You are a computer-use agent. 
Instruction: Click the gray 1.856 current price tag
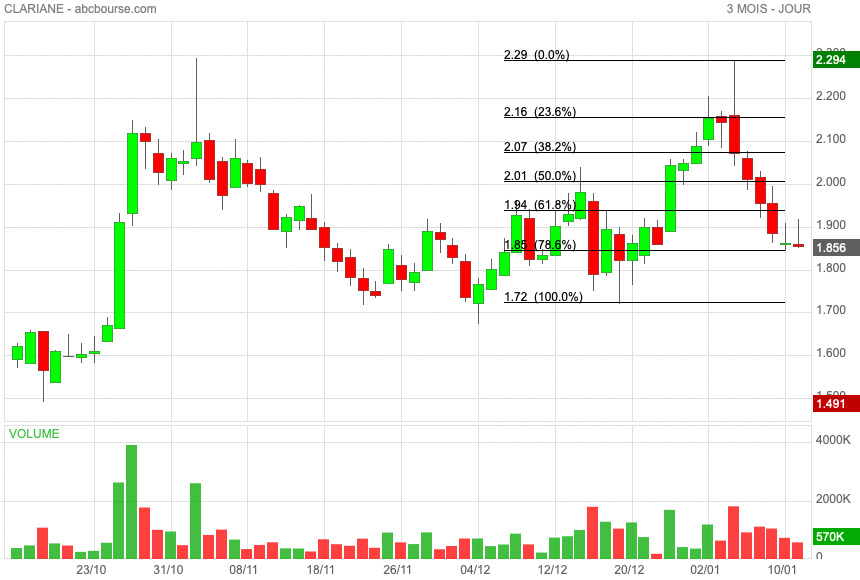[x=836, y=247]
